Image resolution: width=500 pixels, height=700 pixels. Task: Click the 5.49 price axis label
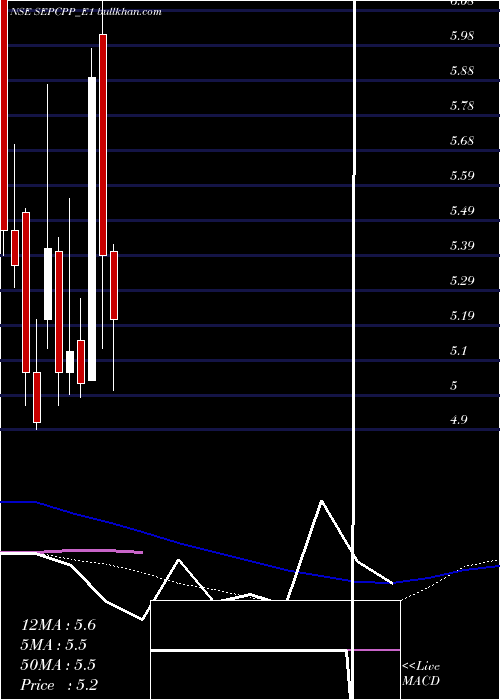pyautogui.click(x=462, y=211)
